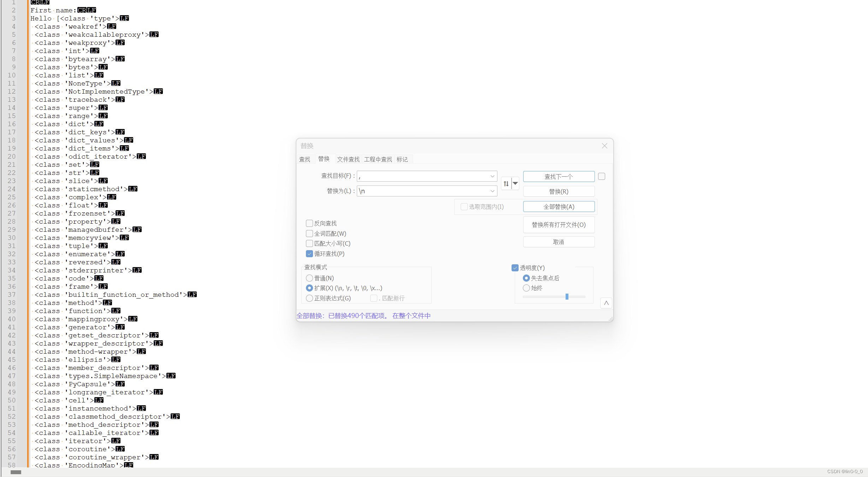Image resolution: width=868 pixels, height=477 pixels.
Task: Open the dropdown arrow beside swap icon
Action: click(x=515, y=183)
